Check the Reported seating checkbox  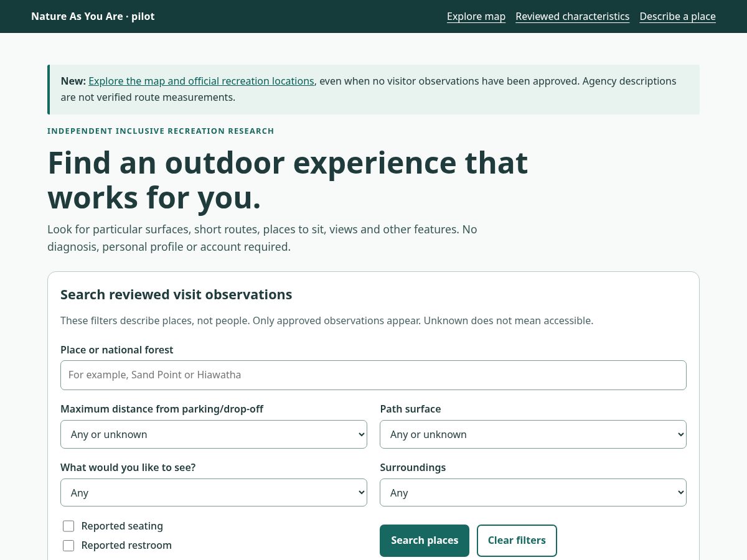[68, 526]
